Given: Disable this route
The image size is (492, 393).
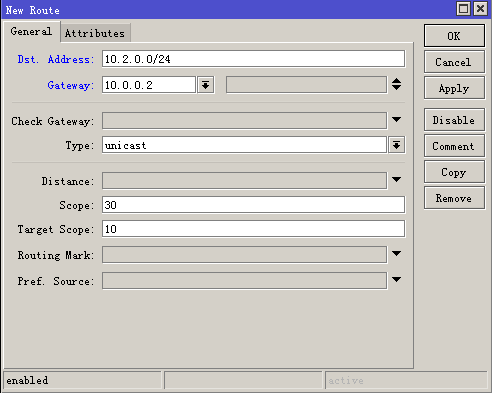Looking at the screenshot, I should point(454,120).
